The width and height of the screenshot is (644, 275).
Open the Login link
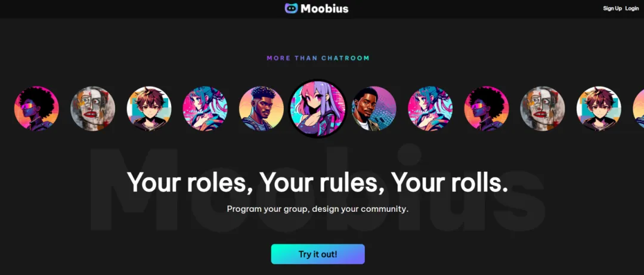(x=632, y=8)
